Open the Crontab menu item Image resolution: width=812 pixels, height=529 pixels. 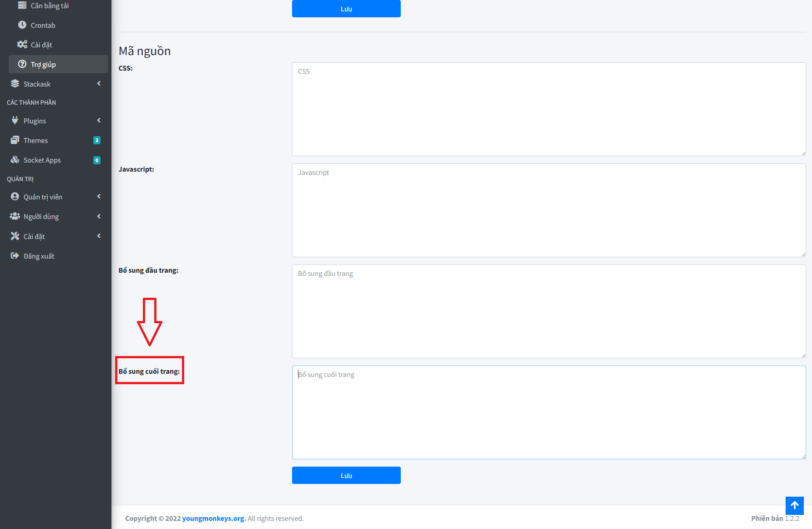tap(58, 25)
